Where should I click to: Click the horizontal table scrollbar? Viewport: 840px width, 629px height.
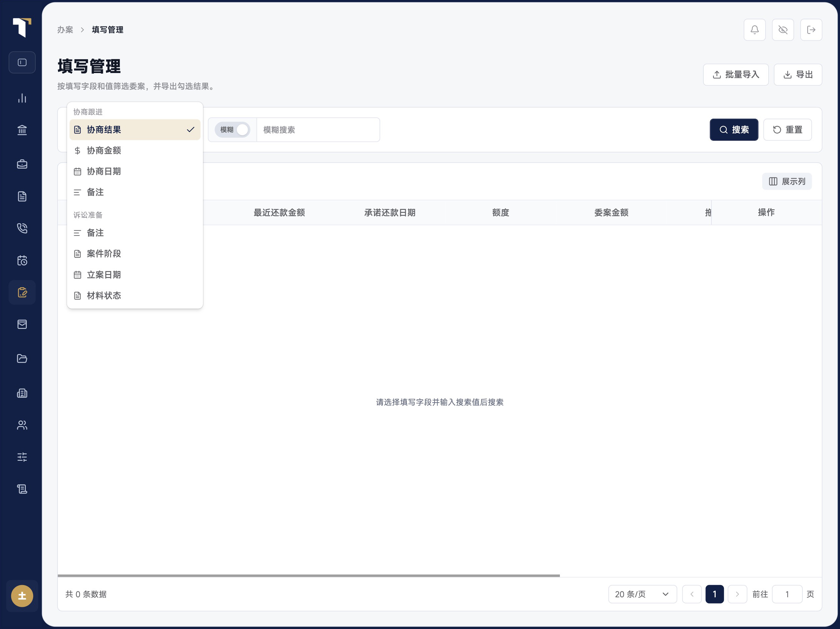(x=308, y=576)
